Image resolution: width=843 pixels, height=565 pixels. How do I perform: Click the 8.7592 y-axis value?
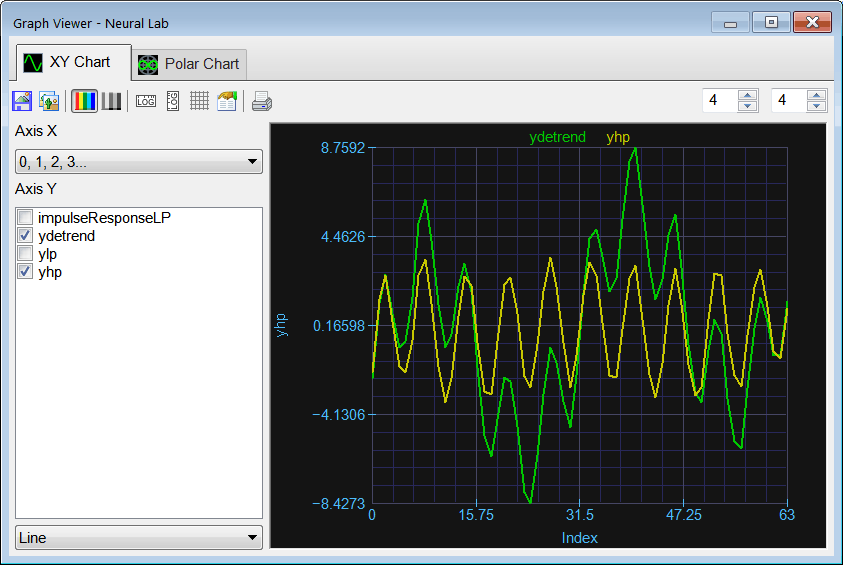343,148
